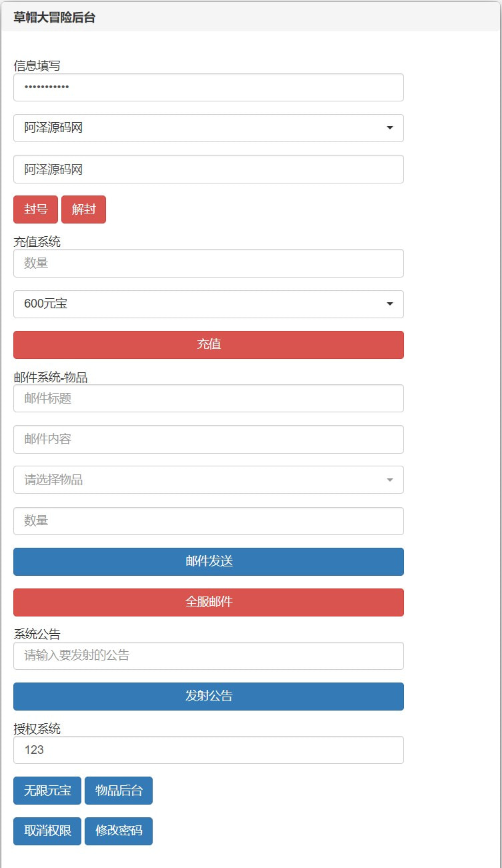The image size is (502, 868).
Task: Click the blue 邮件发送 button
Action: tap(208, 562)
